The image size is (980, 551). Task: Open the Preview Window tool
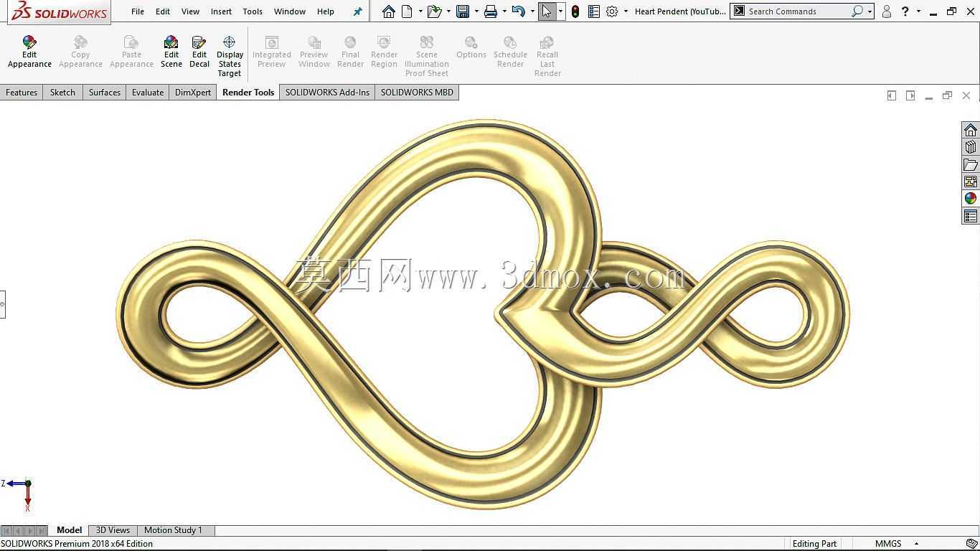314,52
